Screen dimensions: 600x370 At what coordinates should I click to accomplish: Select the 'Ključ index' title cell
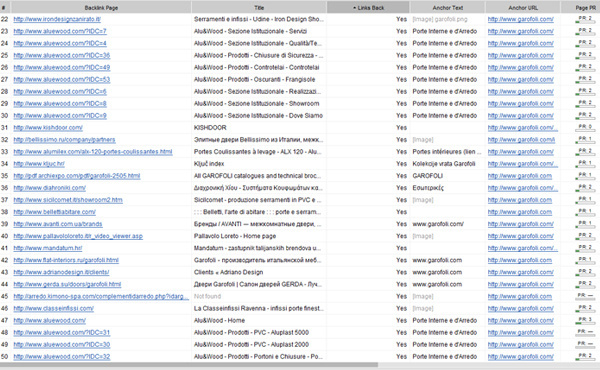209,164
